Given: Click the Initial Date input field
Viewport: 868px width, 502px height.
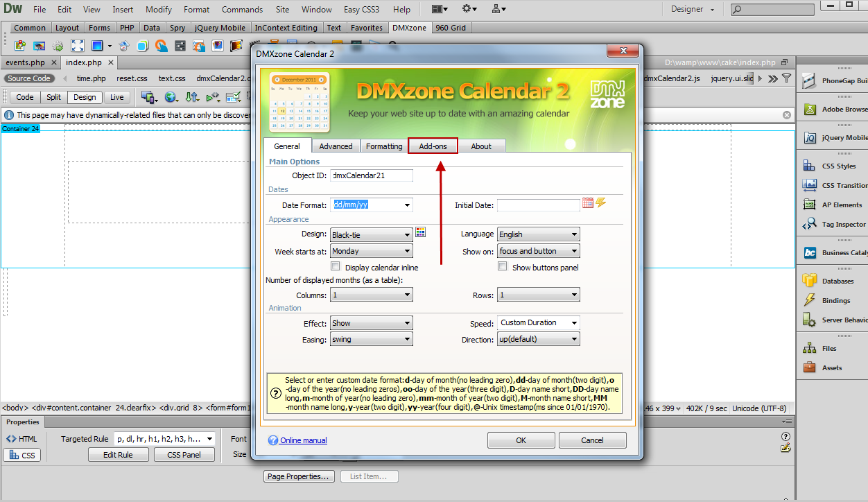Looking at the screenshot, I should point(538,205).
